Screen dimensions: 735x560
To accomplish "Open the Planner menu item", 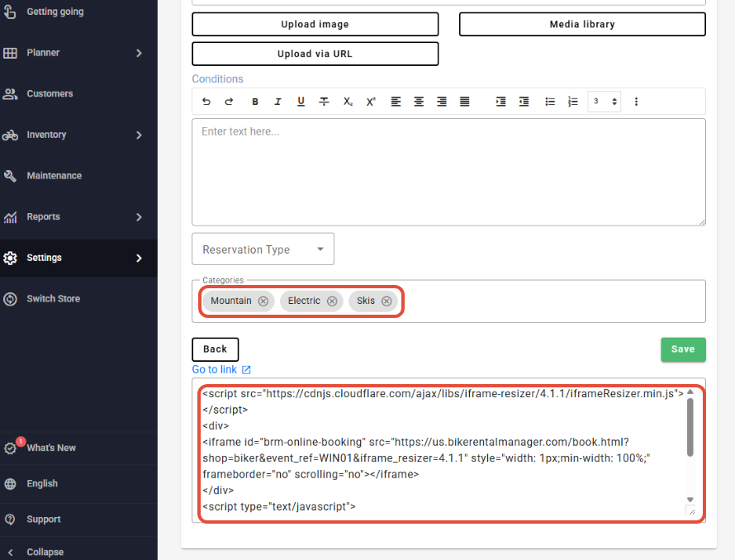I will (x=43, y=53).
